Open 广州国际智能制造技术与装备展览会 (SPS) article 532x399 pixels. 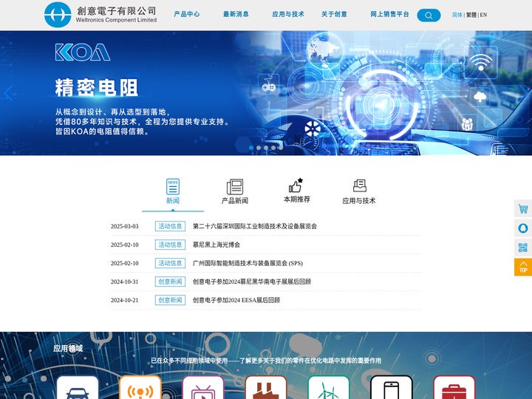tap(248, 263)
